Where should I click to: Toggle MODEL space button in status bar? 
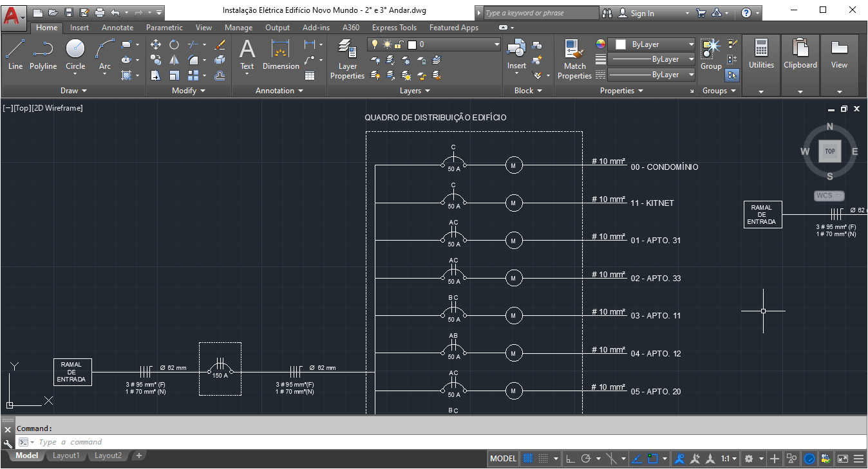(x=504, y=459)
